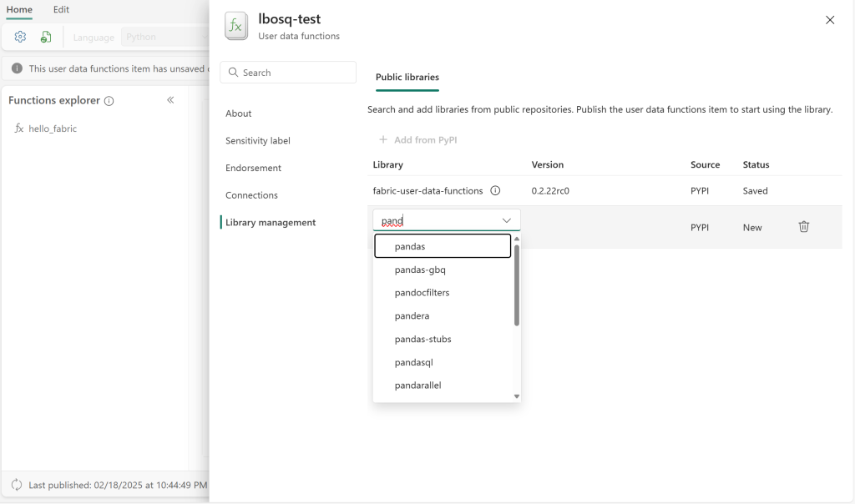Open the Sensitivity label section
The image size is (855, 504).
(x=258, y=140)
